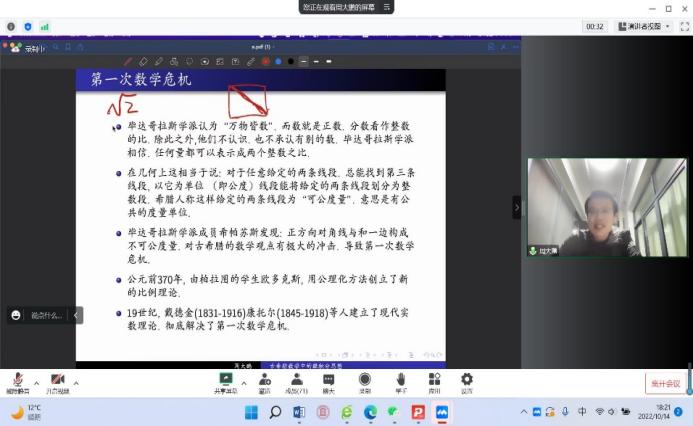Open the apps icon in toolbar
The image size is (693, 426).
(434, 380)
